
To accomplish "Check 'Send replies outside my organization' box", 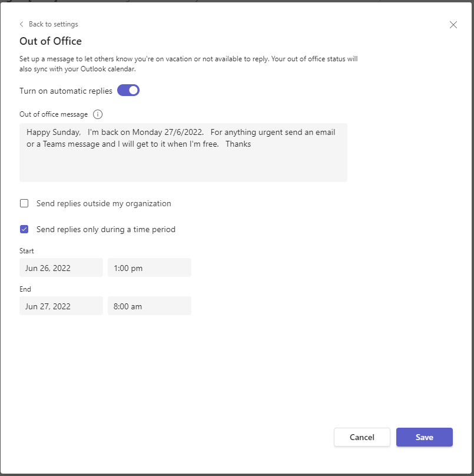I will [x=24, y=203].
